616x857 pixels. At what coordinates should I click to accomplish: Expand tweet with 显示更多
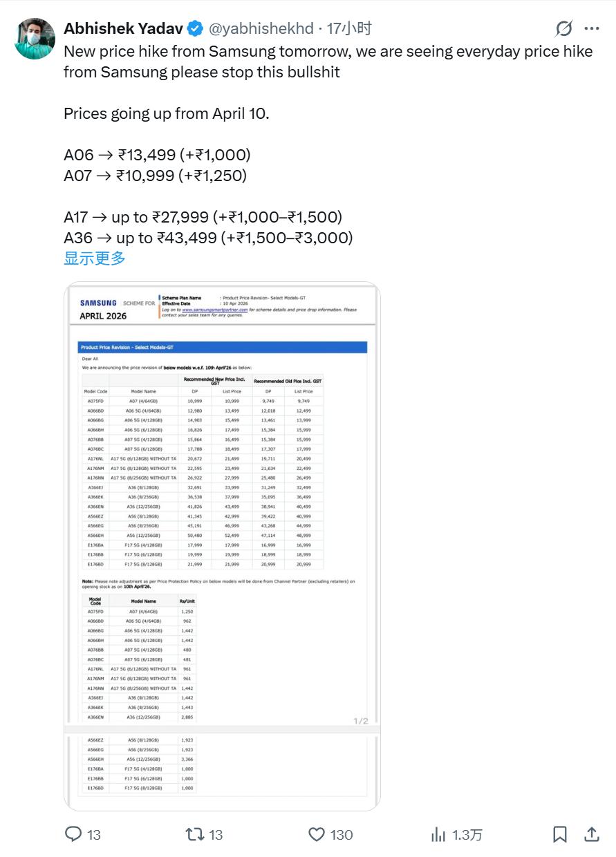click(95, 258)
